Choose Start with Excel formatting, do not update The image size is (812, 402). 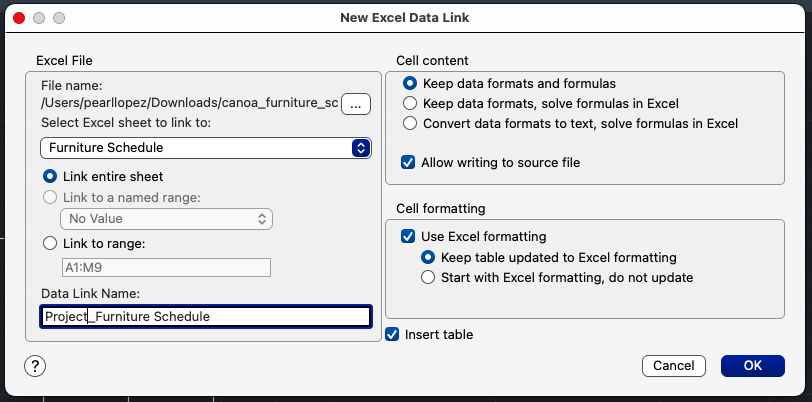click(428, 277)
